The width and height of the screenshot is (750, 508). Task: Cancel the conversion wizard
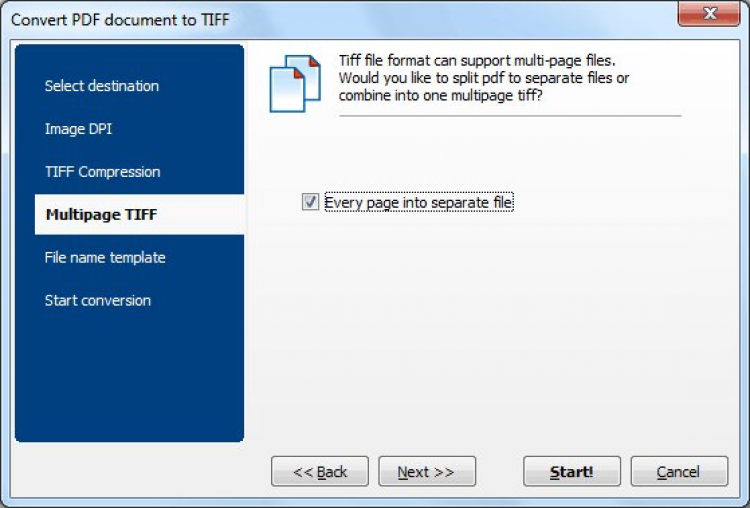pyautogui.click(x=678, y=472)
